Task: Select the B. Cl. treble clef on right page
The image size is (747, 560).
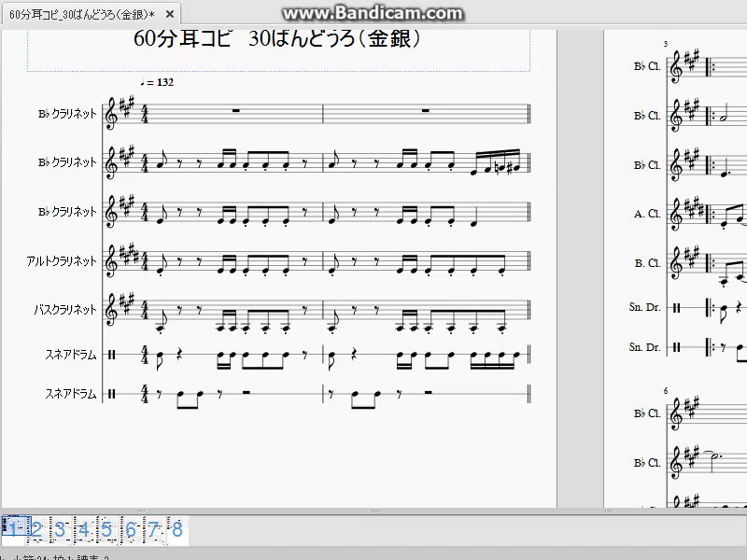Action: 675,264
